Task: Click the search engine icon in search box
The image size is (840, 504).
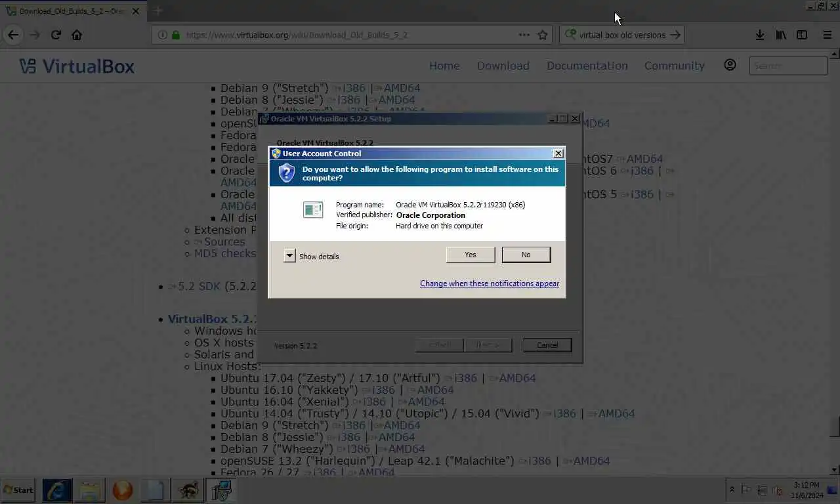Action: point(570,34)
